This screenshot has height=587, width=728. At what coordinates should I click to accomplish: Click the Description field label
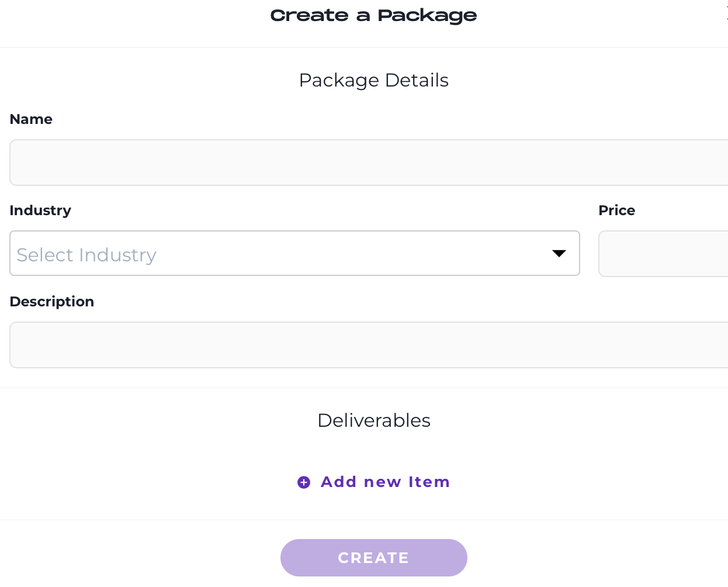[52, 302]
